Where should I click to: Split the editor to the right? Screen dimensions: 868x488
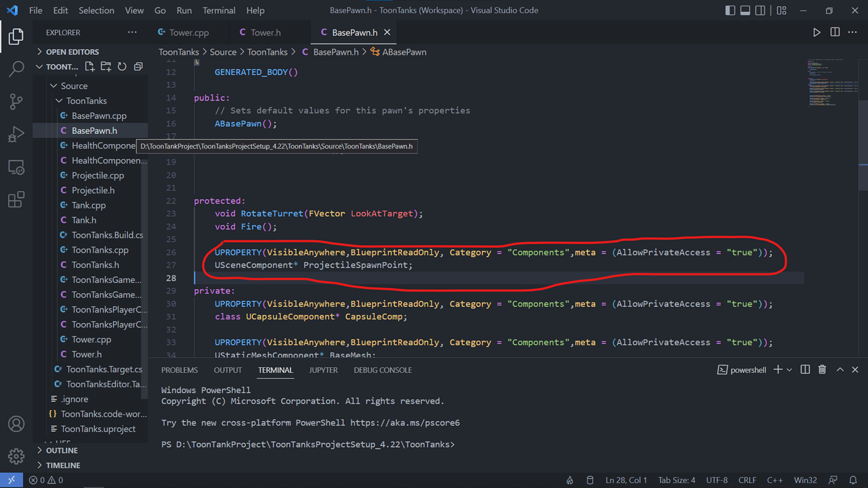(x=835, y=32)
